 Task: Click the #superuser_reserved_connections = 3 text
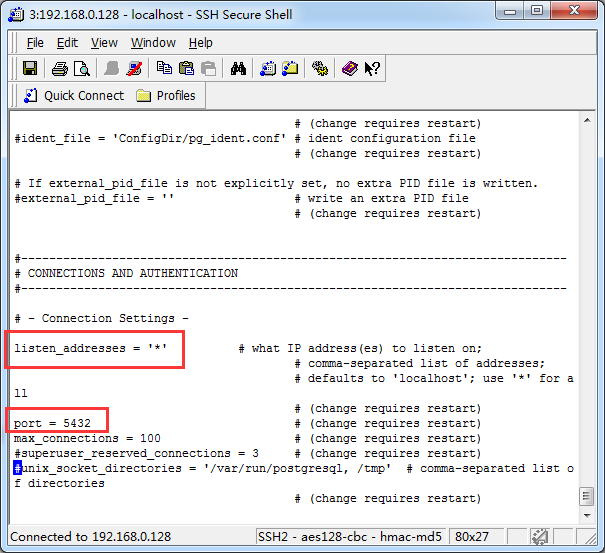136,453
